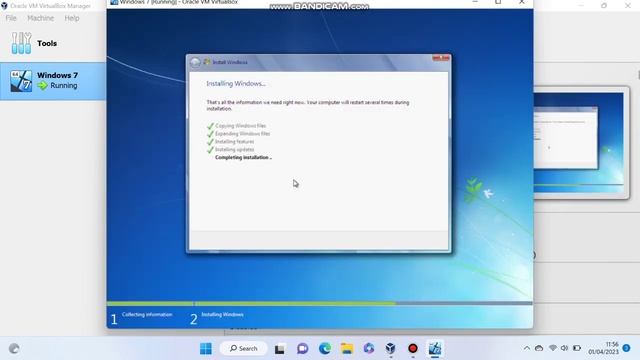The width and height of the screenshot is (640, 360).
Task: Open the notification badge icon
Action: pos(627,348)
